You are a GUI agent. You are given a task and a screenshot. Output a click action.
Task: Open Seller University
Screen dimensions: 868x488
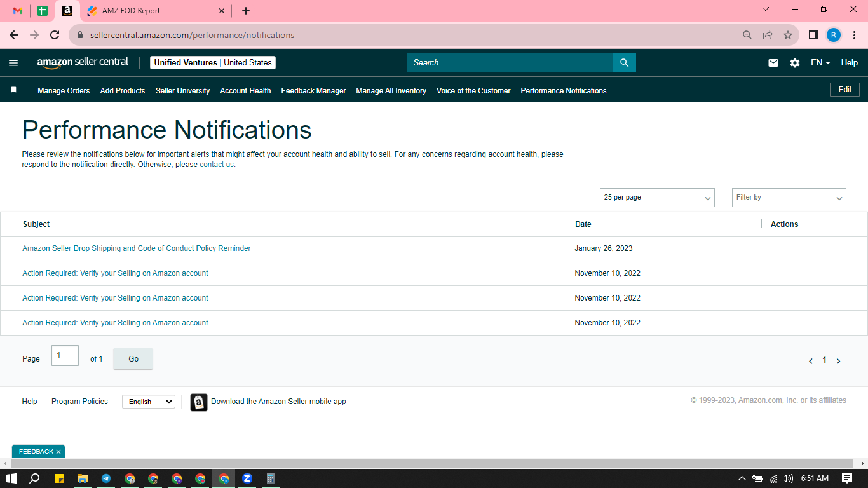pyautogui.click(x=182, y=91)
